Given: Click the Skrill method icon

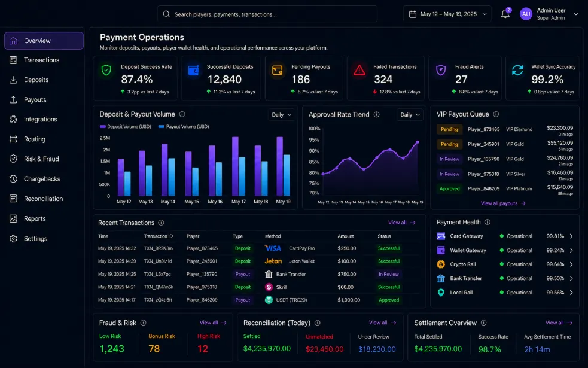Looking at the screenshot, I should coord(269,287).
